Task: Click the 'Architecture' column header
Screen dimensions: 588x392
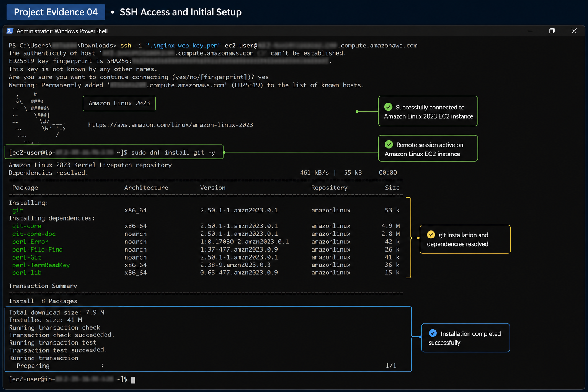Action: click(146, 188)
